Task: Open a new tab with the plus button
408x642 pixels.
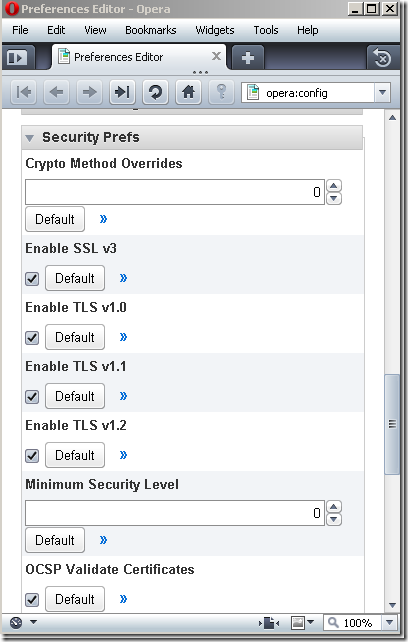Action: (248, 58)
